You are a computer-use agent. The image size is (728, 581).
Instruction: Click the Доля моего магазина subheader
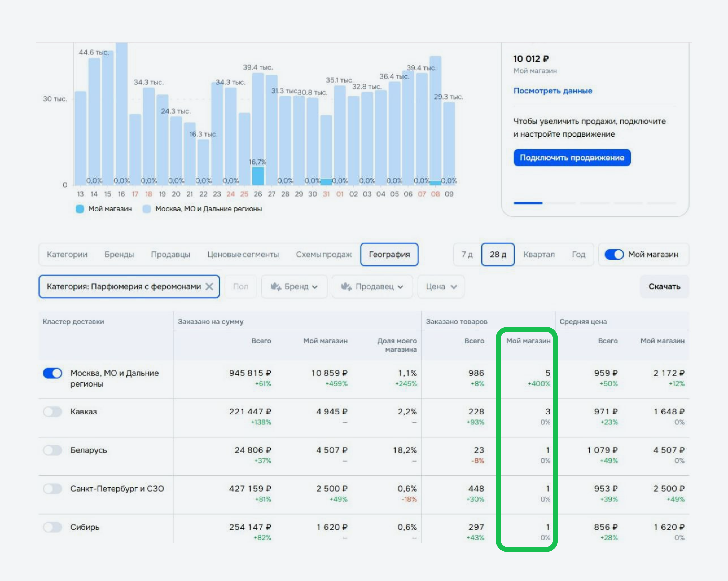click(x=397, y=345)
